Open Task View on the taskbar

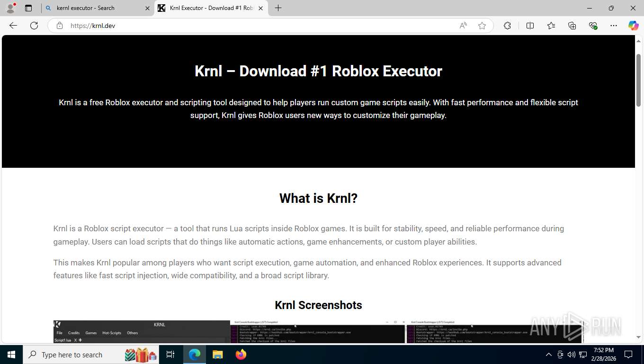[x=170, y=355]
